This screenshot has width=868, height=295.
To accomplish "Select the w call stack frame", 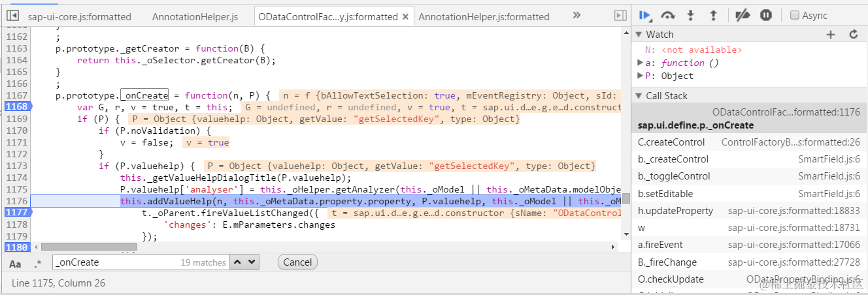I will [749, 228].
